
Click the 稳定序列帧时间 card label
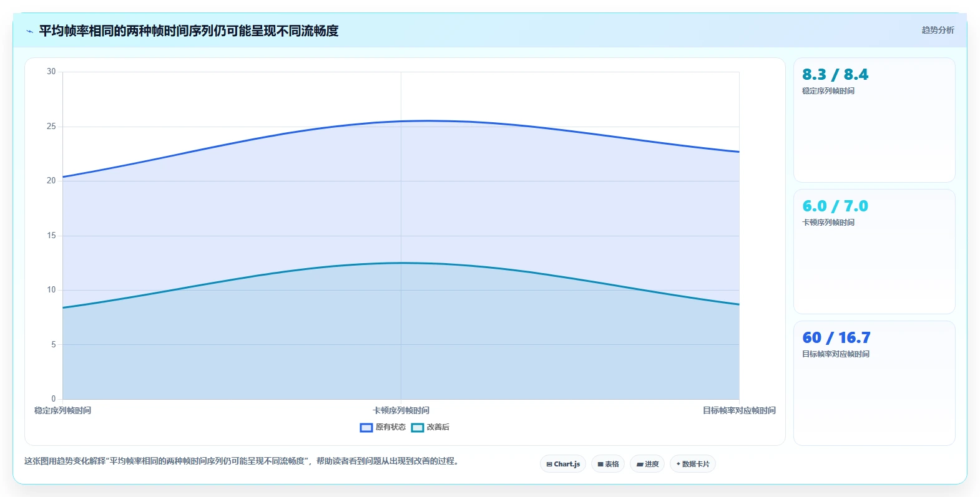[828, 91]
